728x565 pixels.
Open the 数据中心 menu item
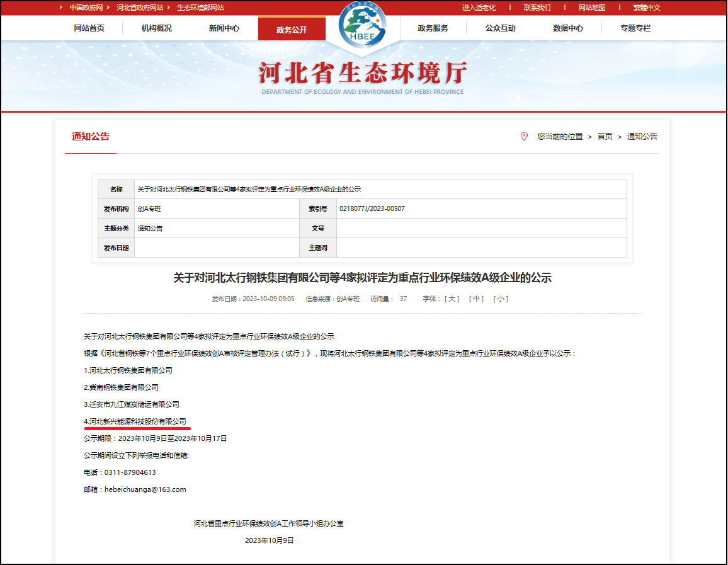[x=568, y=28]
